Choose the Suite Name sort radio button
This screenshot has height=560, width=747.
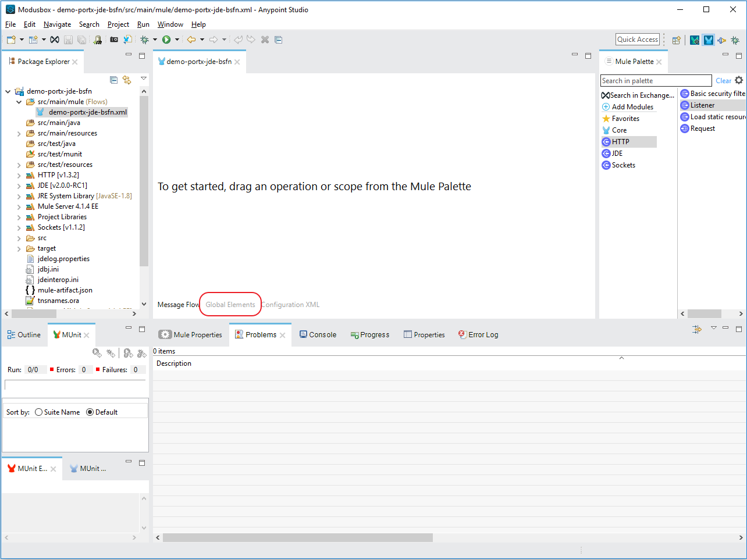tap(38, 412)
